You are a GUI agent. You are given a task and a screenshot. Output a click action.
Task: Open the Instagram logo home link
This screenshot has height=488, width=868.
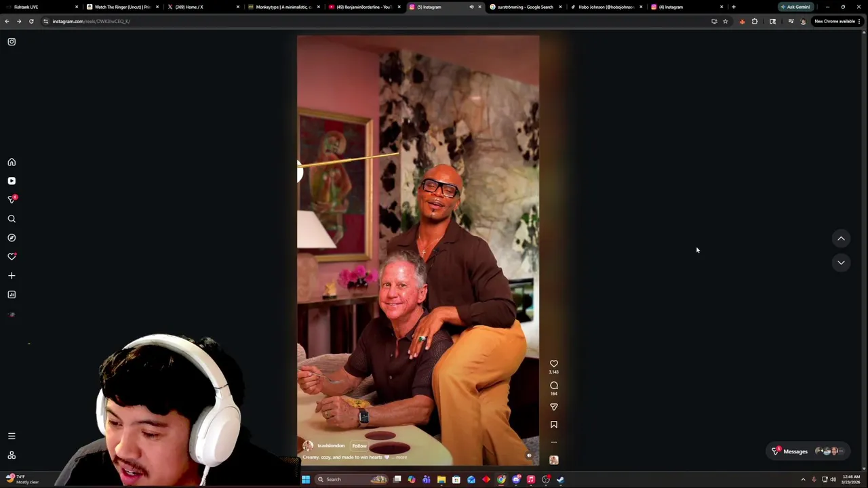[x=12, y=42]
